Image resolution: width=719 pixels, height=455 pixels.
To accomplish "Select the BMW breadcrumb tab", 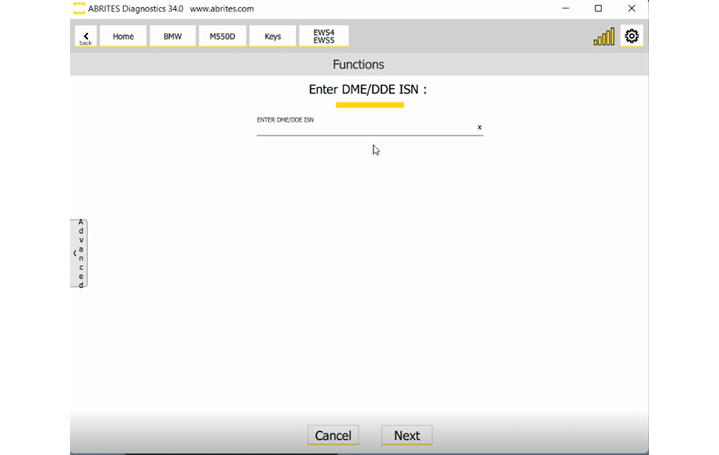I will pyautogui.click(x=172, y=37).
